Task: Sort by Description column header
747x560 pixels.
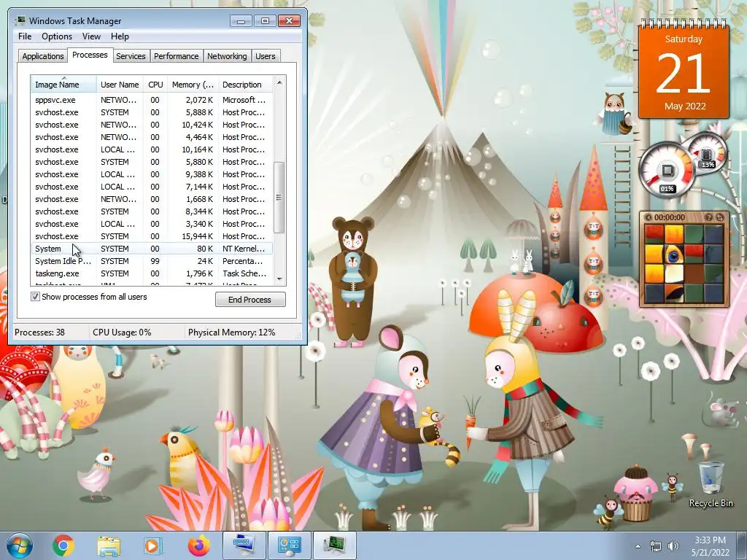Action: point(245,85)
